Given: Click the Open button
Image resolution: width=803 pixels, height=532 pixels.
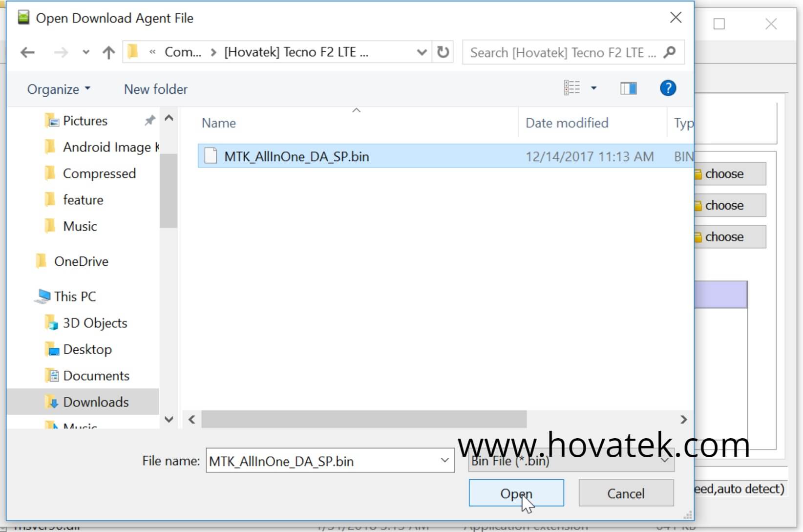Looking at the screenshot, I should coord(516,493).
